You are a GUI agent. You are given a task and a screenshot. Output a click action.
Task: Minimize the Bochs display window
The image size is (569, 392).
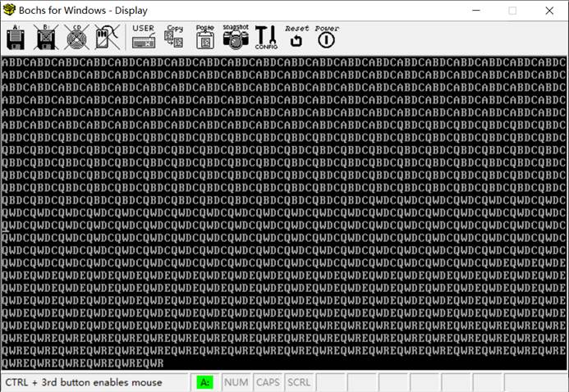[x=476, y=10]
